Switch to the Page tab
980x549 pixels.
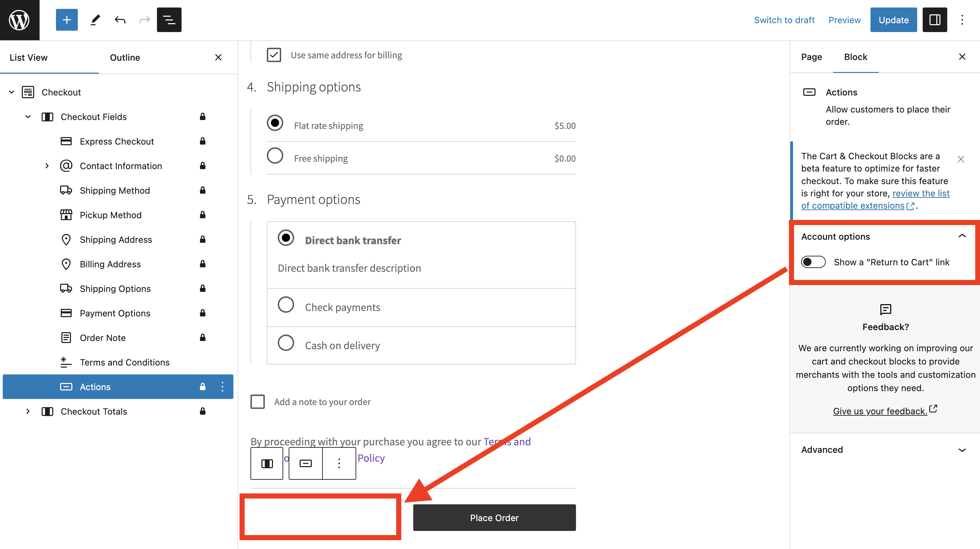pyautogui.click(x=811, y=57)
